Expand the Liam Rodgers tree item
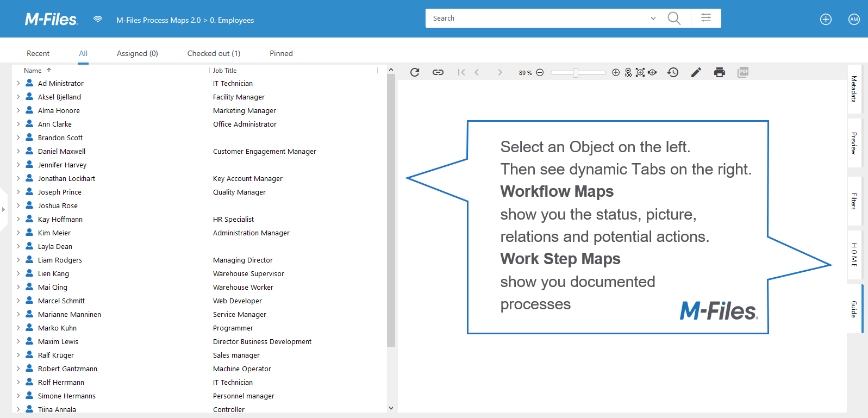The height and width of the screenshot is (418, 868). point(18,260)
